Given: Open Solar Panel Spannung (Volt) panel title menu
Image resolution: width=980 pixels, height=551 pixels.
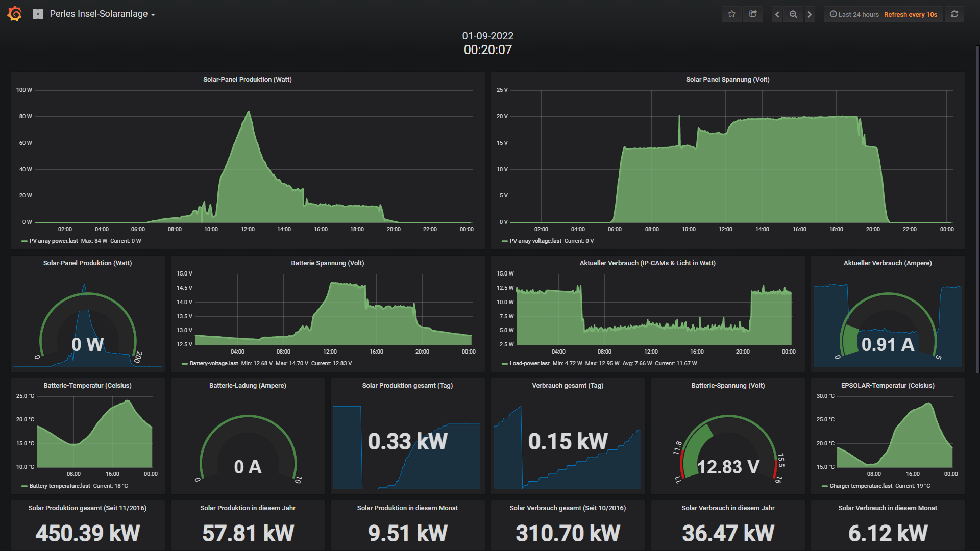Looking at the screenshot, I should 727,79.
